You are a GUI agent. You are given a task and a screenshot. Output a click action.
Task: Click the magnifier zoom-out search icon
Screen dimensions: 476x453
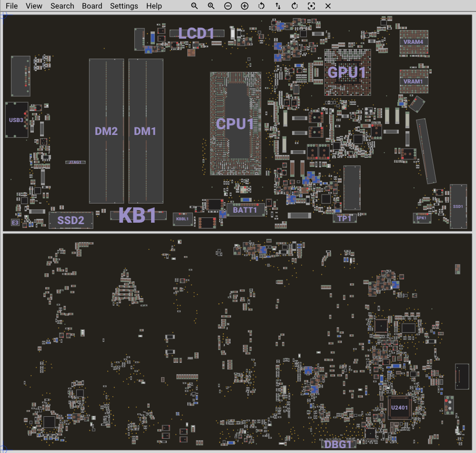[194, 6]
